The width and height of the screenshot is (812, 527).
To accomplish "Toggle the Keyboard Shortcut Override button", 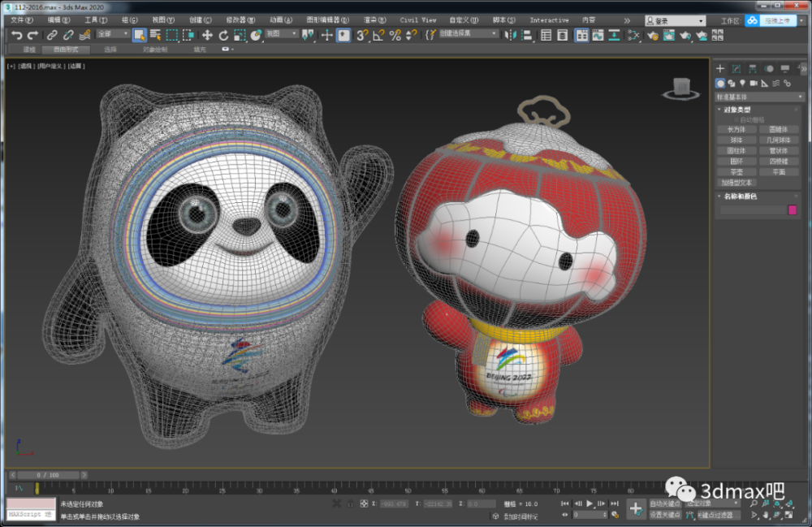I will (343, 35).
